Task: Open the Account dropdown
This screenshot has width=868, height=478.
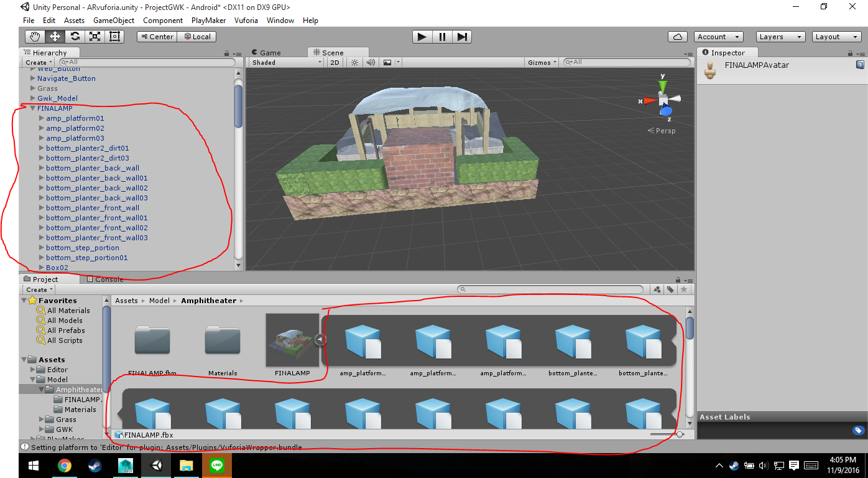Action: click(718, 37)
